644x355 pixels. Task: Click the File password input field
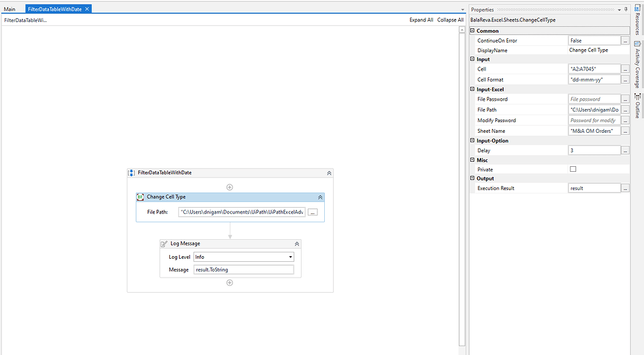[x=594, y=99]
